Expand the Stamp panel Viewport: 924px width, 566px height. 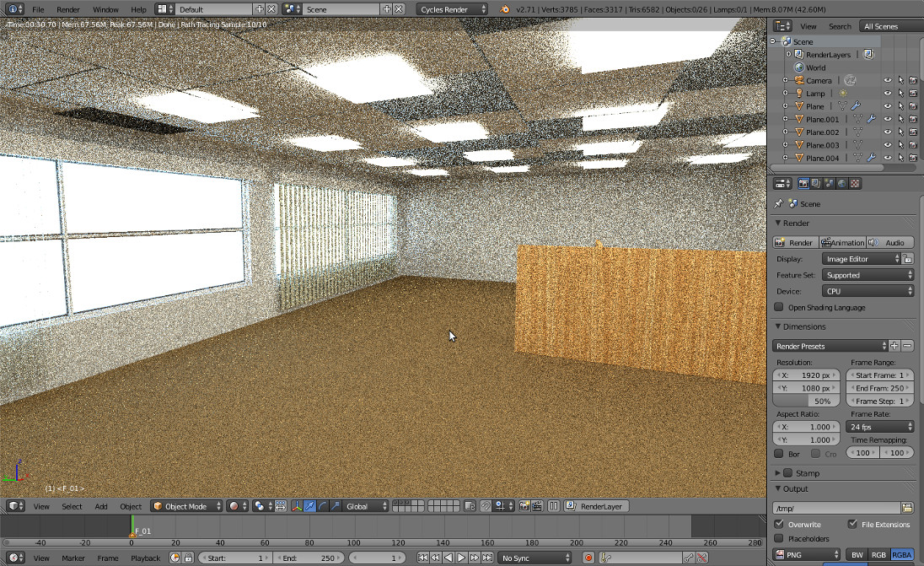778,473
